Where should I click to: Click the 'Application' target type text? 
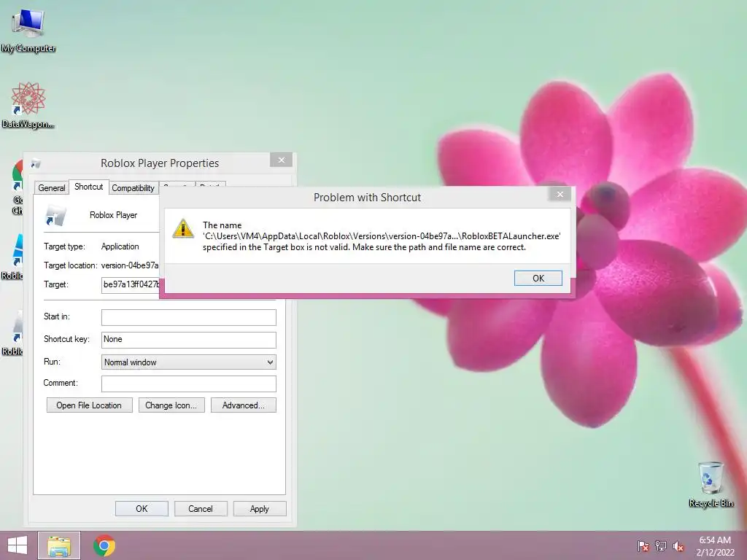[x=120, y=246]
